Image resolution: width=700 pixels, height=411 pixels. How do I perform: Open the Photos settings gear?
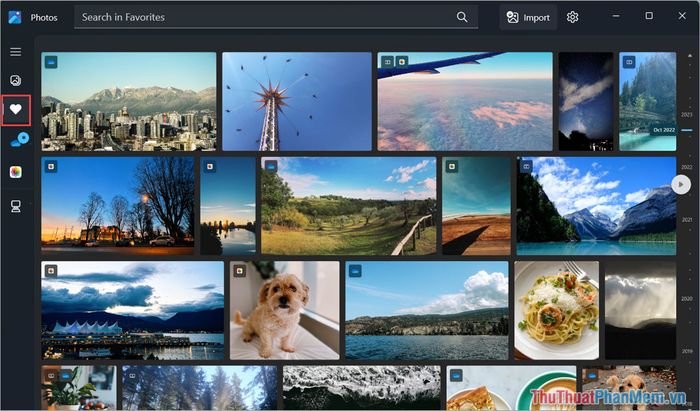(x=573, y=17)
